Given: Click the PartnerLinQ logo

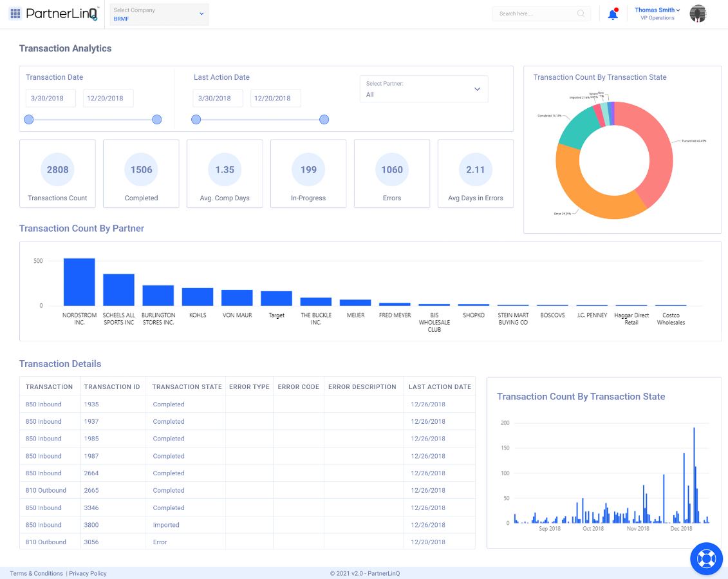Looking at the screenshot, I should point(62,14).
